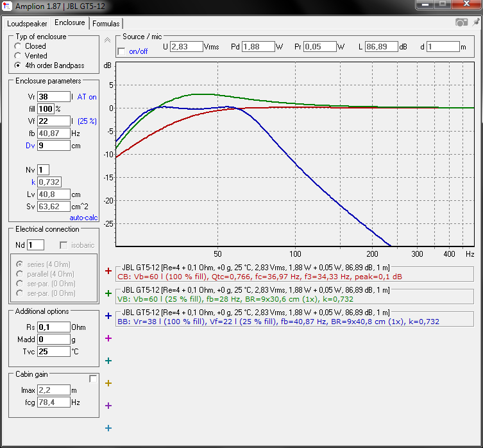Click the second ser-par. (0 Ohm) option
This screenshot has width=483, height=448.
click(x=19, y=293)
